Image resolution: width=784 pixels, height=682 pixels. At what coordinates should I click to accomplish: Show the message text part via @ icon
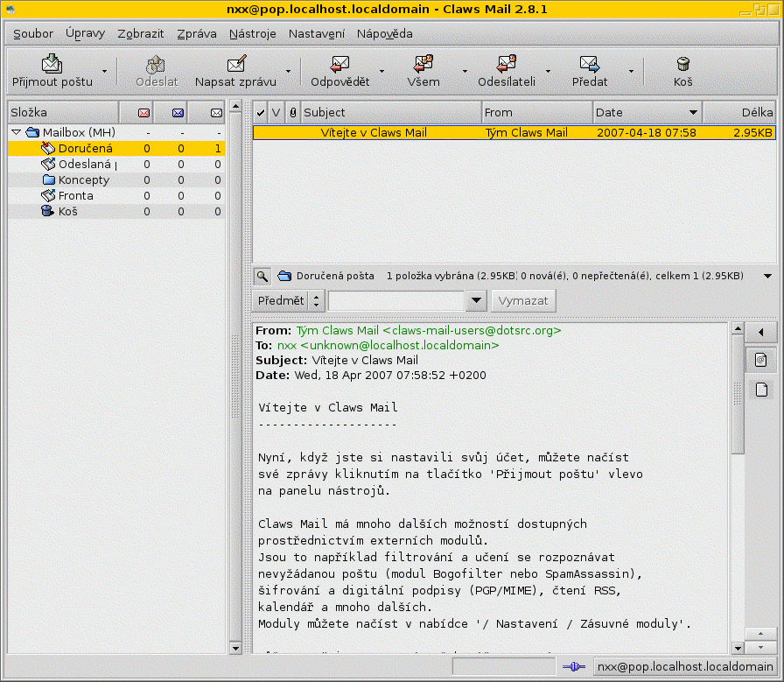(x=761, y=360)
